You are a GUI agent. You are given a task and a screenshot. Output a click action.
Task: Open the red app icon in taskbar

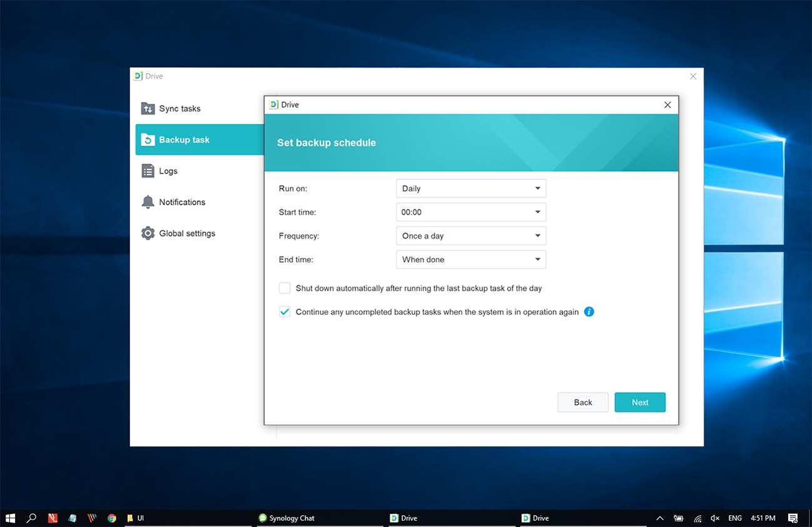[x=53, y=518]
